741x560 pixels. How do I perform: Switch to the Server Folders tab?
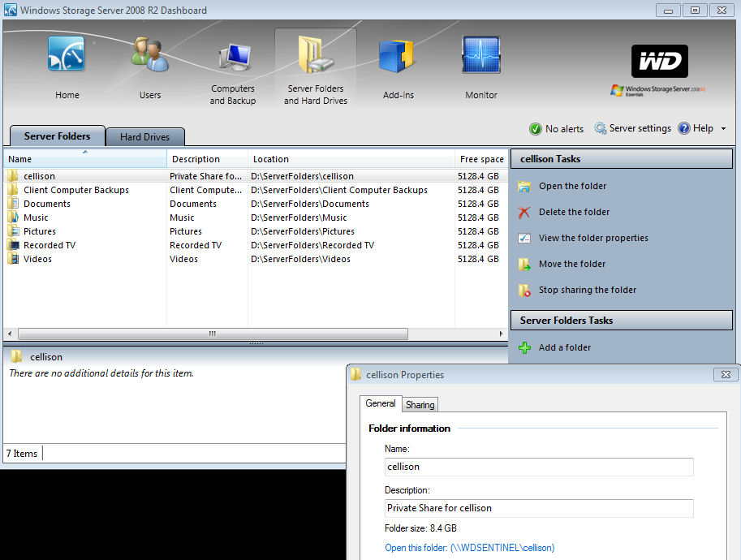pos(57,136)
